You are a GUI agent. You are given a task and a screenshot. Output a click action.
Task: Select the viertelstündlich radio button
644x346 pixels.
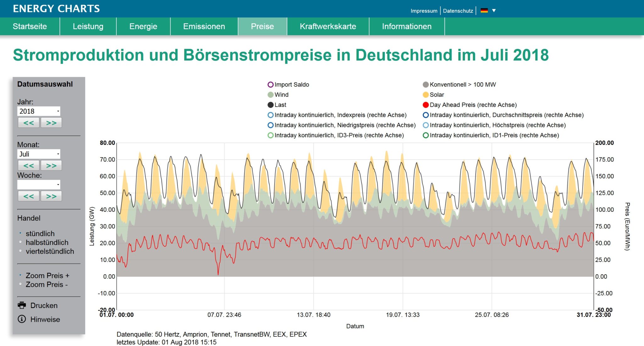[20, 251]
